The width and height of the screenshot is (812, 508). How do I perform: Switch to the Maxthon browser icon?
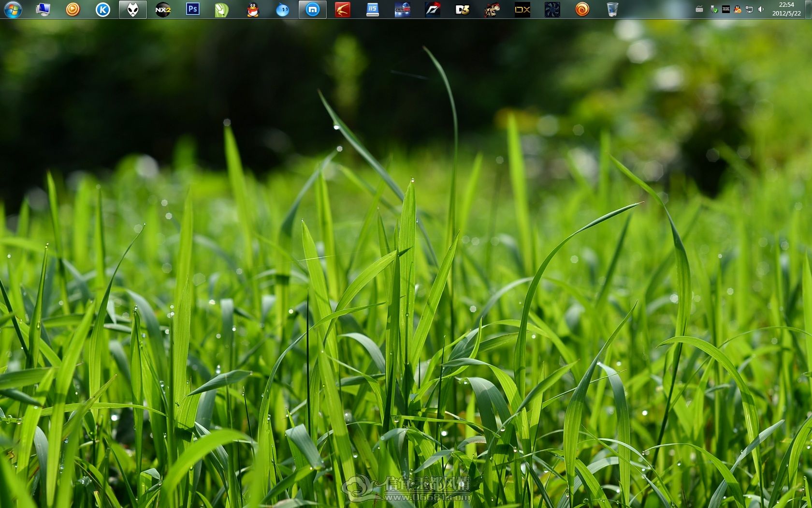tap(313, 9)
